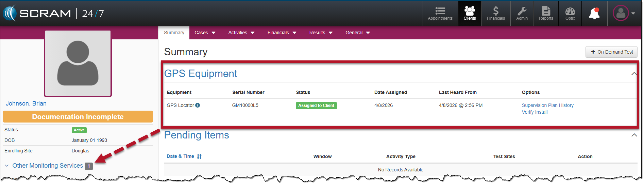Screen dimensions: 644x187
Task: Open the Results dropdown menu
Action: tap(321, 33)
